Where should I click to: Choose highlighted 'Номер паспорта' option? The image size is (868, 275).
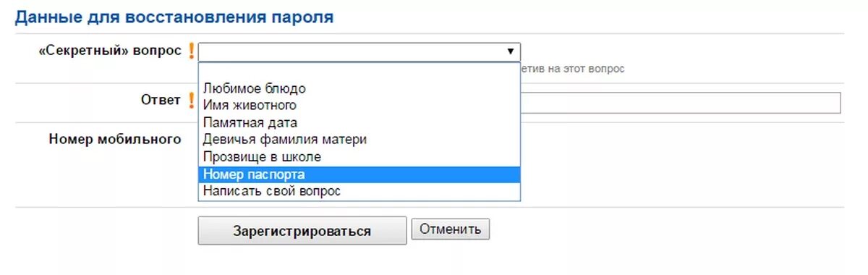click(359, 174)
